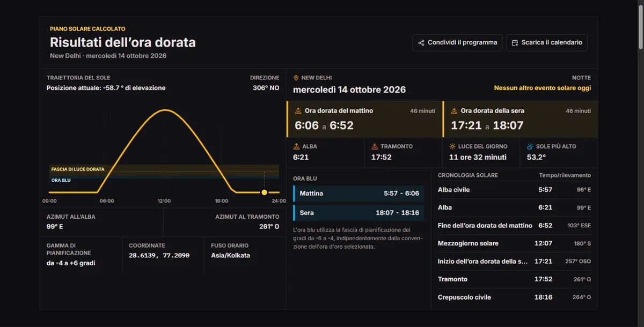Click the FASCIA DI LUCE DORATA chart label

pyautogui.click(x=78, y=169)
